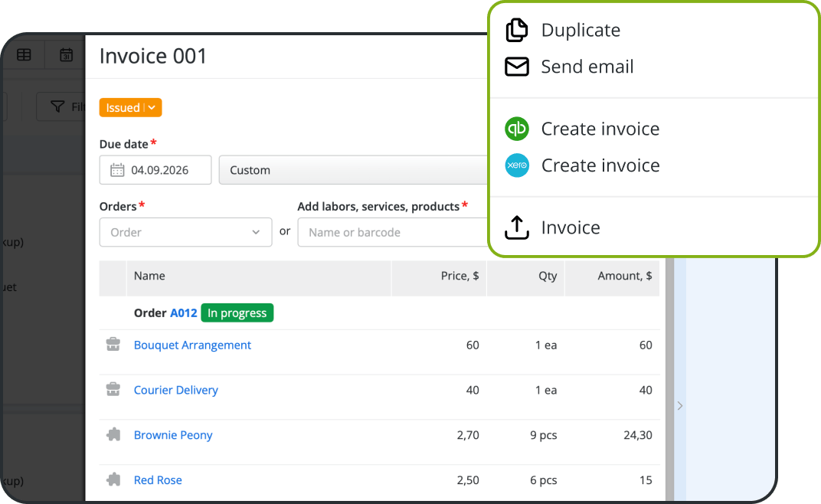Click the 2,70 price cell
821x504 pixels.
click(468, 435)
